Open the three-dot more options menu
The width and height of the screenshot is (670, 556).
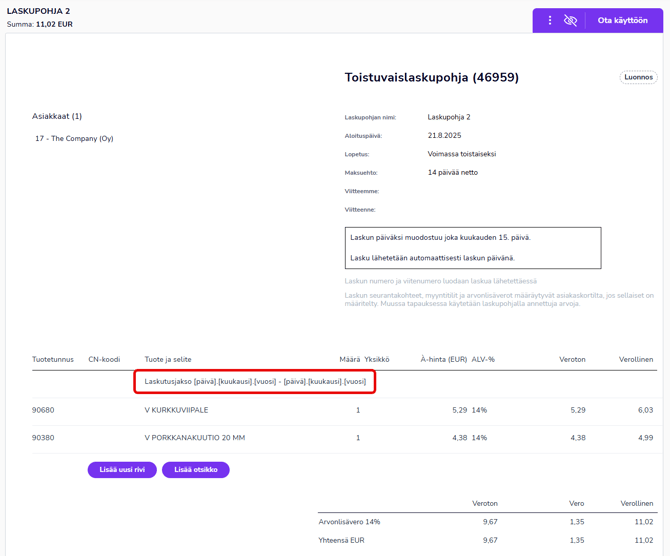coord(550,20)
